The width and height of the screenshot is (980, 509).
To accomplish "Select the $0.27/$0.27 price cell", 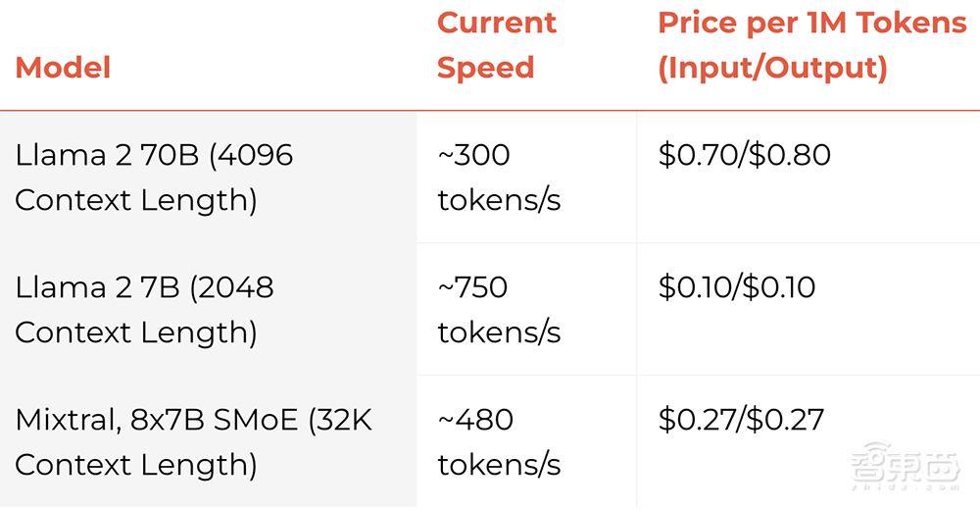I will [x=741, y=420].
